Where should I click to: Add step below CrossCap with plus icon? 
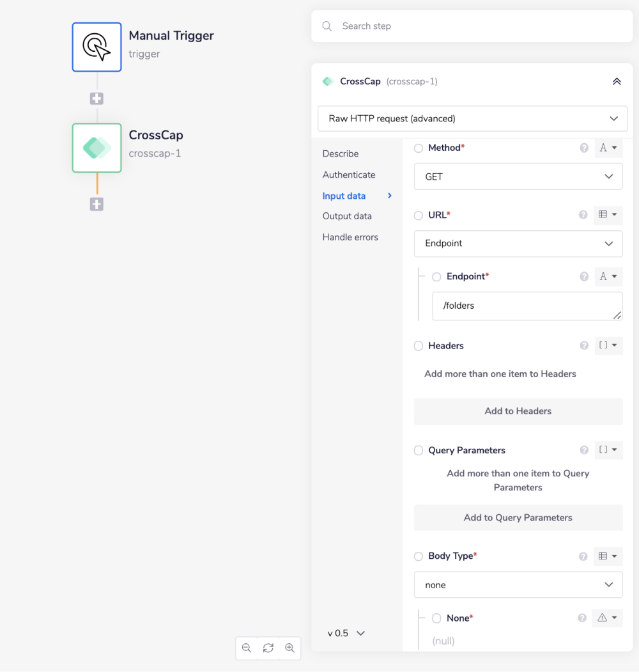(96, 205)
